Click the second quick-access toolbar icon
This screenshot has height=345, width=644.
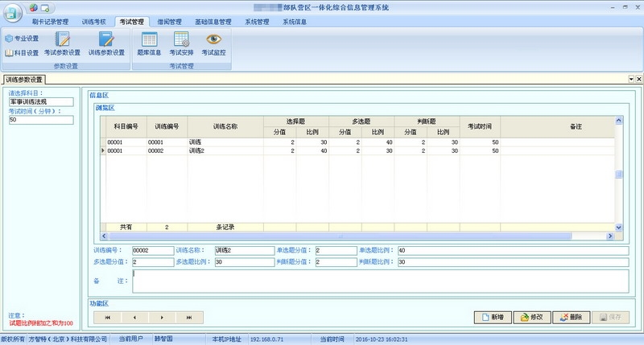(x=45, y=7)
